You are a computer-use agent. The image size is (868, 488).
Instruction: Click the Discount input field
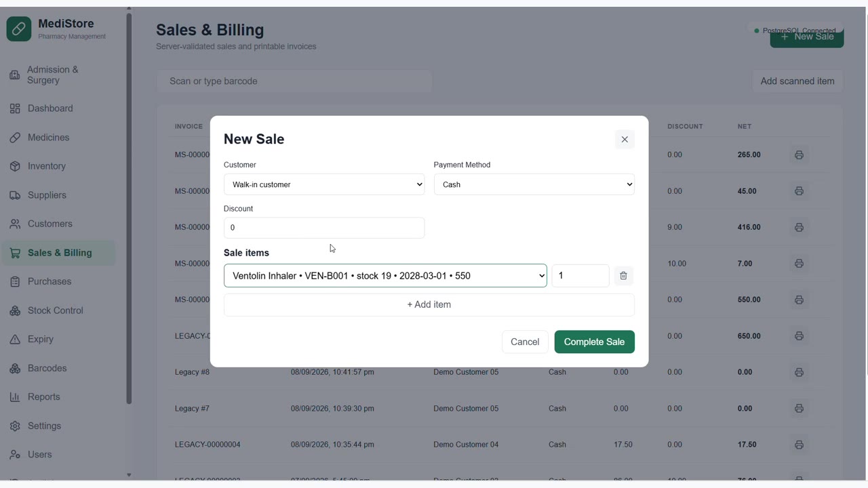coord(324,228)
